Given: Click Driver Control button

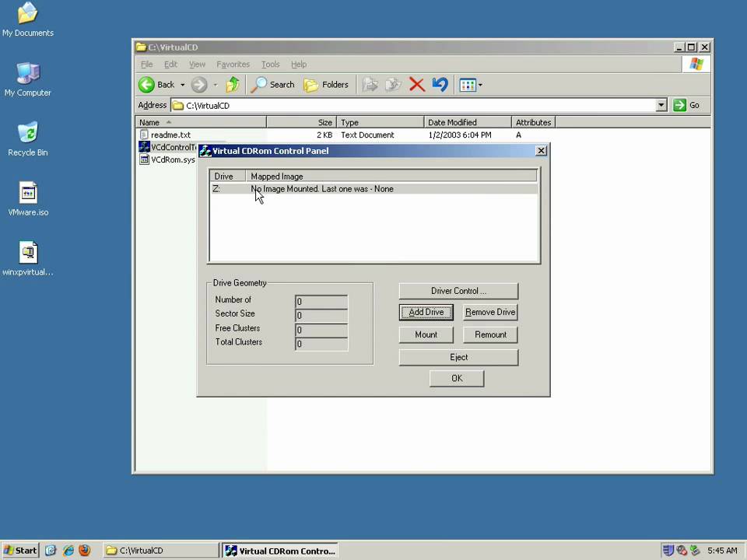Looking at the screenshot, I should 458,291.
